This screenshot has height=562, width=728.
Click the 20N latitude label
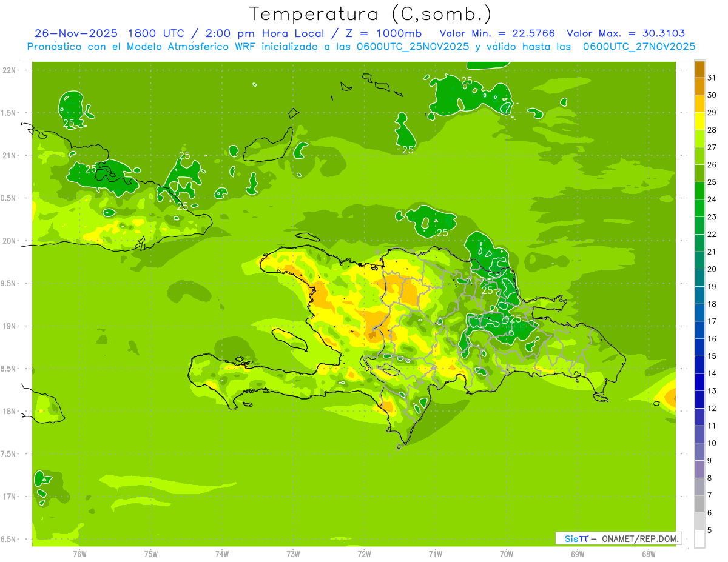[9, 241]
